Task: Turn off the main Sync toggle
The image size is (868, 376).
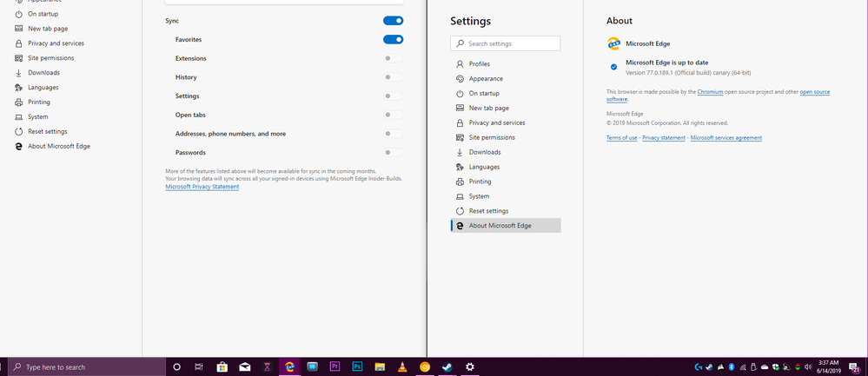Action: point(393,21)
